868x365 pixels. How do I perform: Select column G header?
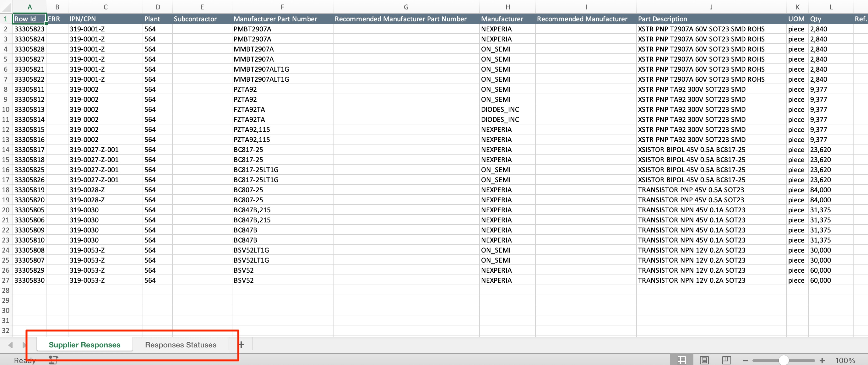pos(406,7)
